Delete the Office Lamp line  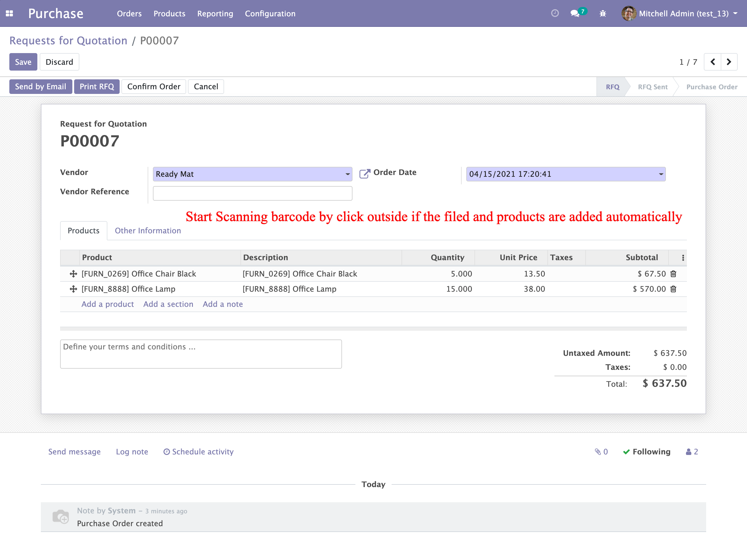(673, 289)
